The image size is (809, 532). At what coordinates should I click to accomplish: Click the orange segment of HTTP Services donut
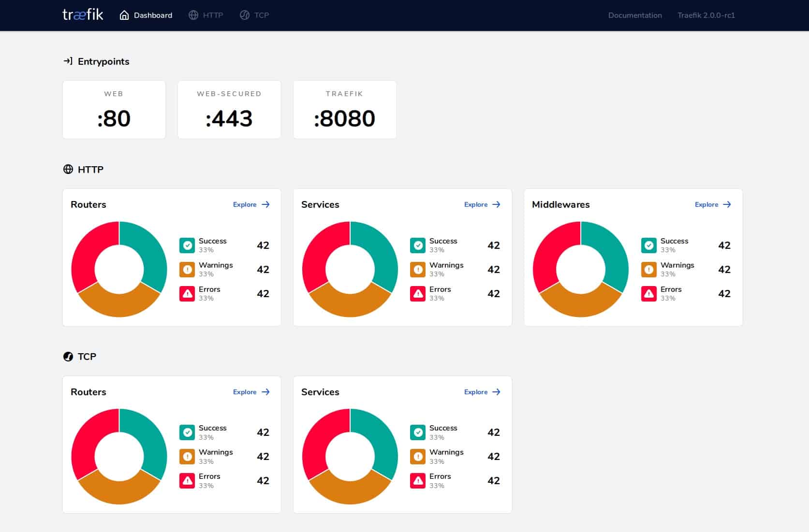(x=350, y=304)
